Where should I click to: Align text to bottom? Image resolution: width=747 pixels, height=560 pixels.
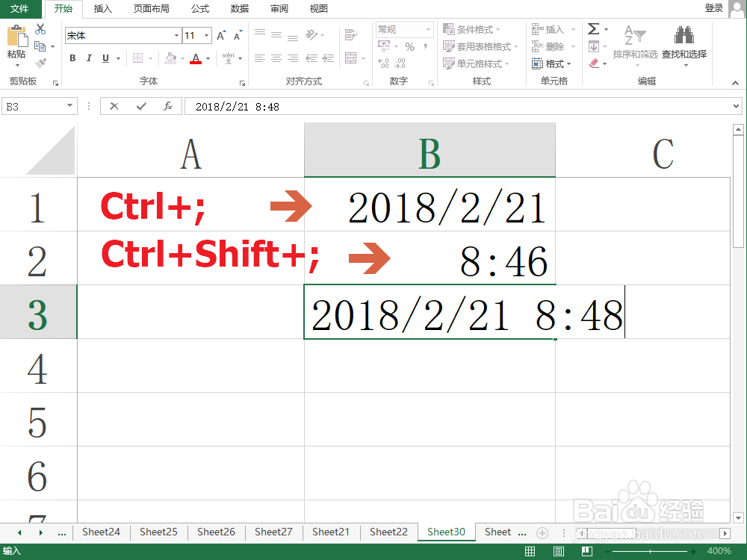coord(293,37)
